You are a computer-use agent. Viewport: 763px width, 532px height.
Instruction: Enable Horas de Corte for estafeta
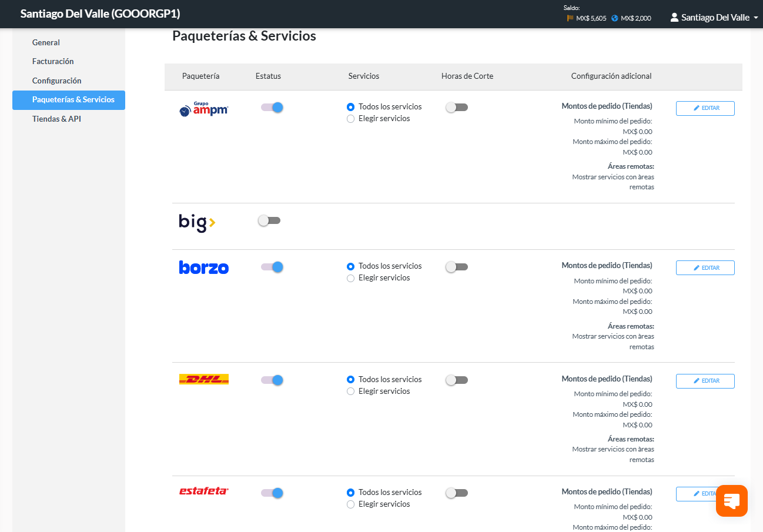(x=457, y=493)
